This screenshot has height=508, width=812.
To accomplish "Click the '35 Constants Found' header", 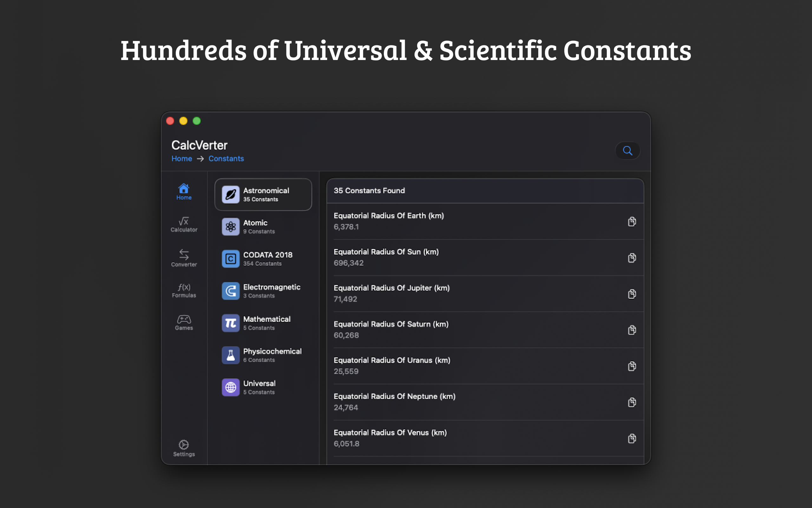I will 369,190.
